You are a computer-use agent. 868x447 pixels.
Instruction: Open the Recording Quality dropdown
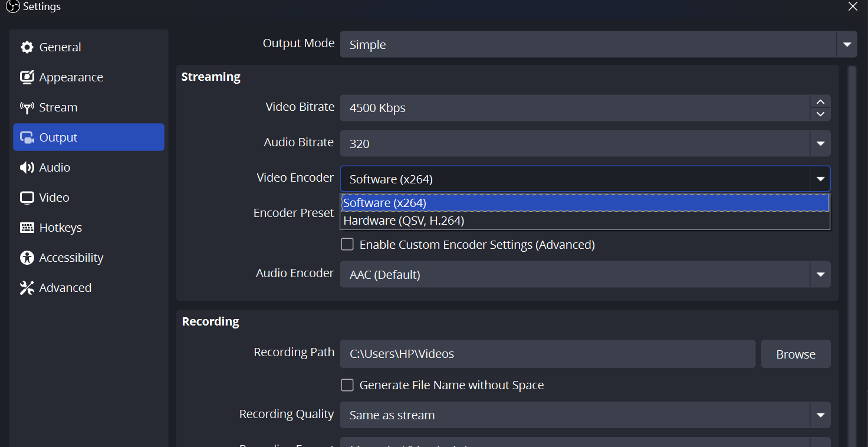coord(820,415)
